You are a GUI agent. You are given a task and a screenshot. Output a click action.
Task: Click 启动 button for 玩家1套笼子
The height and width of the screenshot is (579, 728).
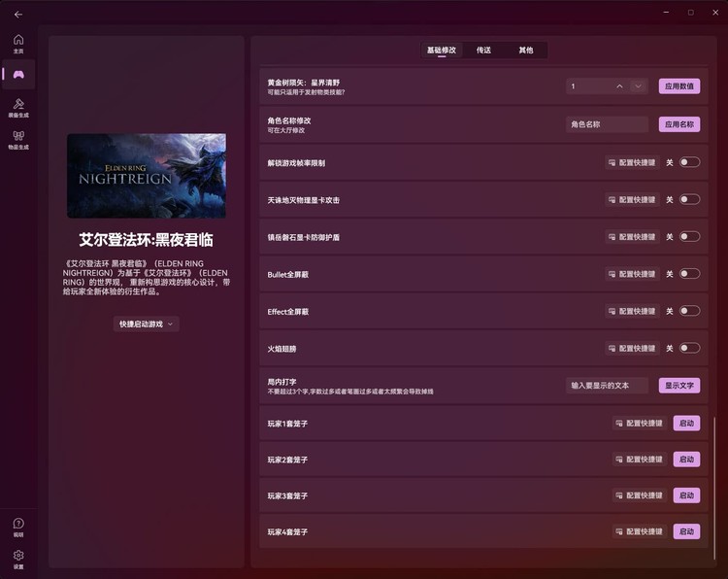point(686,424)
